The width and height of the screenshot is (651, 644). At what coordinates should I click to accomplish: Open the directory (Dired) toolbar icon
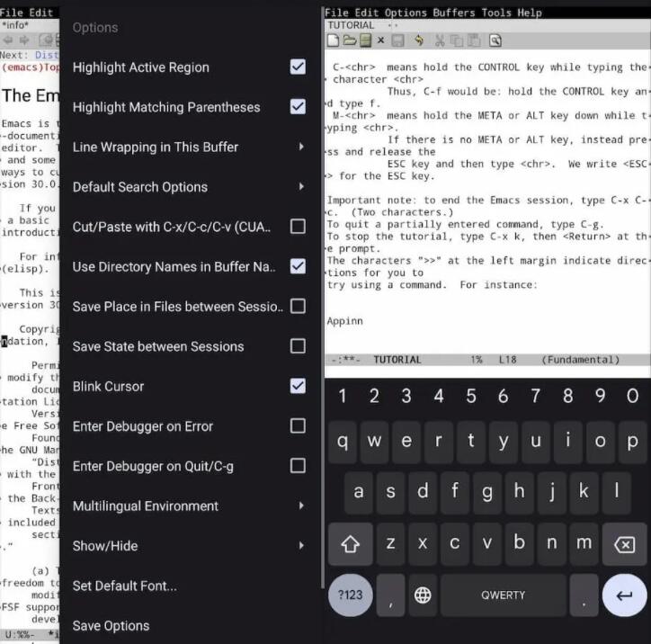pos(365,40)
